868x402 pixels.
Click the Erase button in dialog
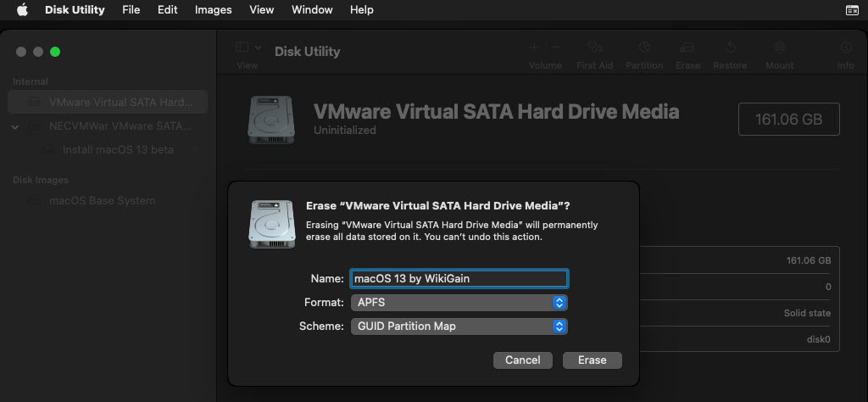593,360
